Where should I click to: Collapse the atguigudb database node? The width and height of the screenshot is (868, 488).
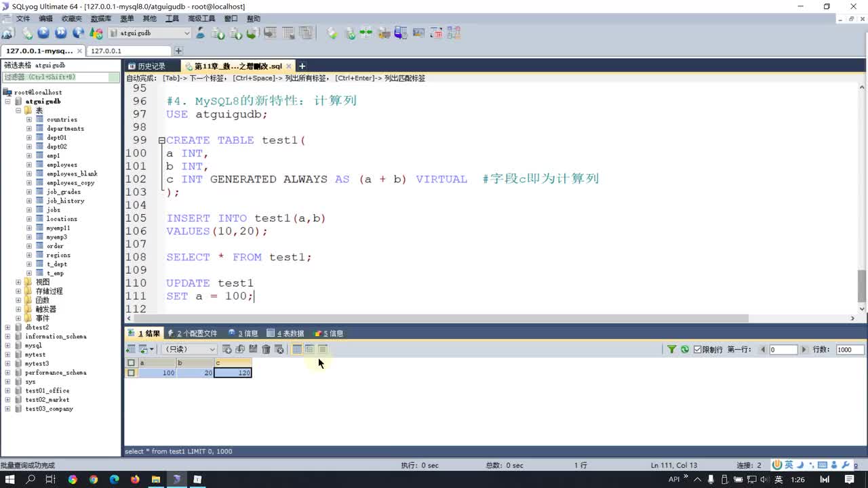[7, 102]
